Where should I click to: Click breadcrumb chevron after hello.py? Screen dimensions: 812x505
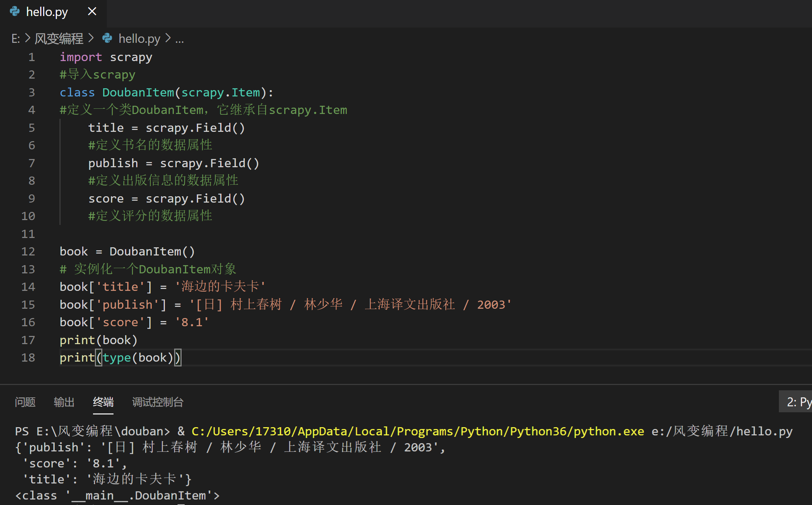coord(168,38)
